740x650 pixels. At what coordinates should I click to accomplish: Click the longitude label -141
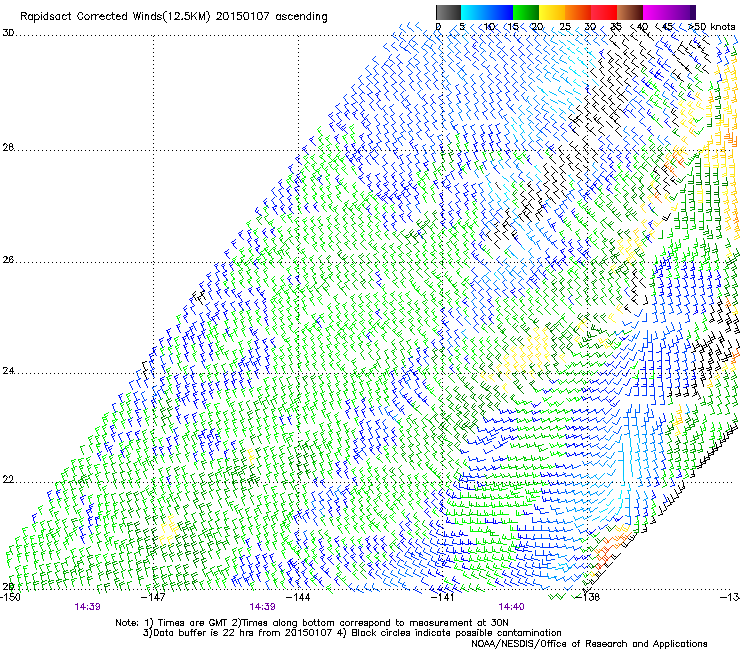[443, 597]
